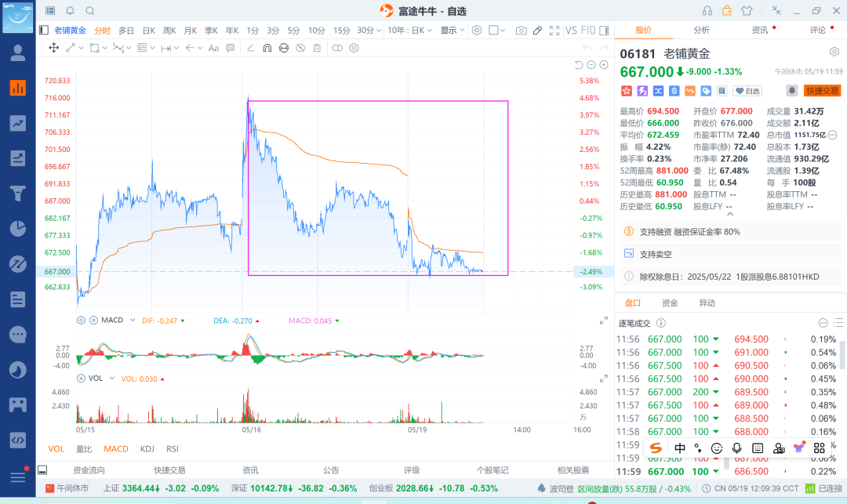
Task: Open the chat bubble community sidebar icon
Action: tap(18, 335)
